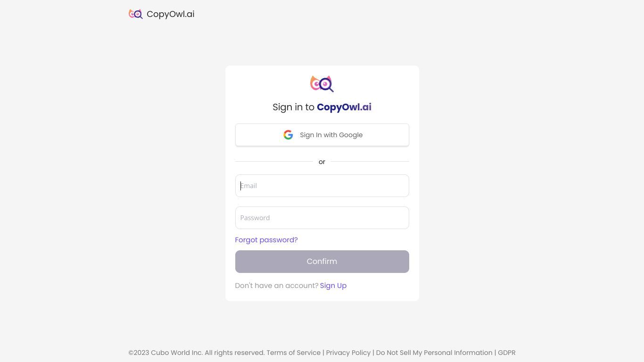Click the bold CopyOwl.ai heading text
Image resolution: width=644 pixels, height=362 pixels.
pyautogui.click(x=344, y=107)
